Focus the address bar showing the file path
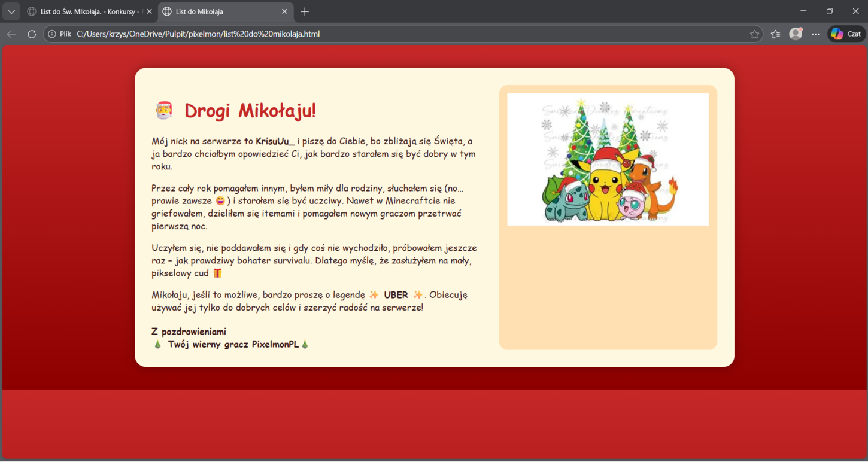 tap(359, 34)
